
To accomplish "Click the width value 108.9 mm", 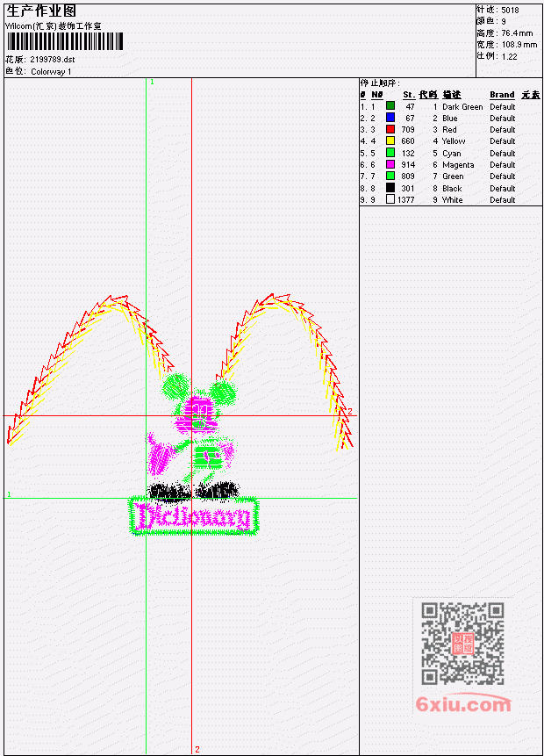I will 519,45.
